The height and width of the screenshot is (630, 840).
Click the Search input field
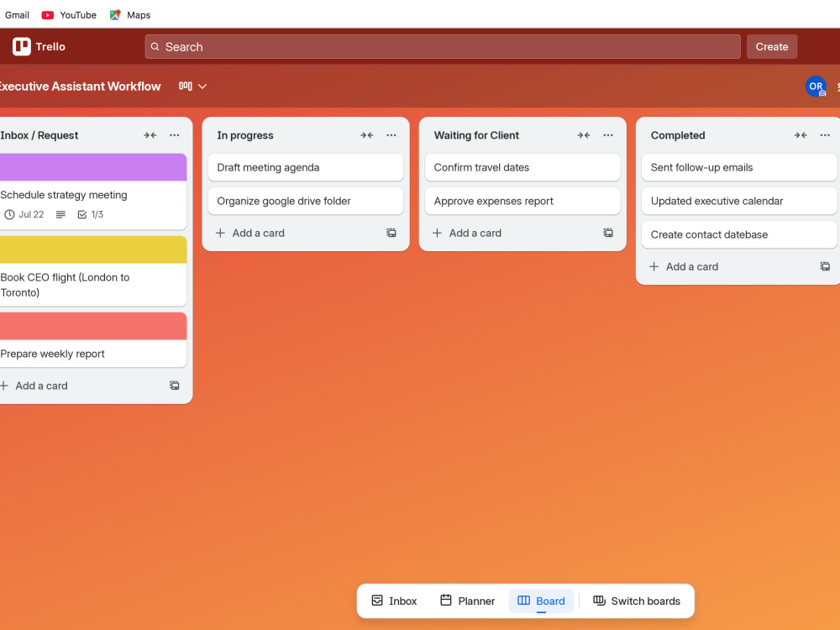pos(443,46)
